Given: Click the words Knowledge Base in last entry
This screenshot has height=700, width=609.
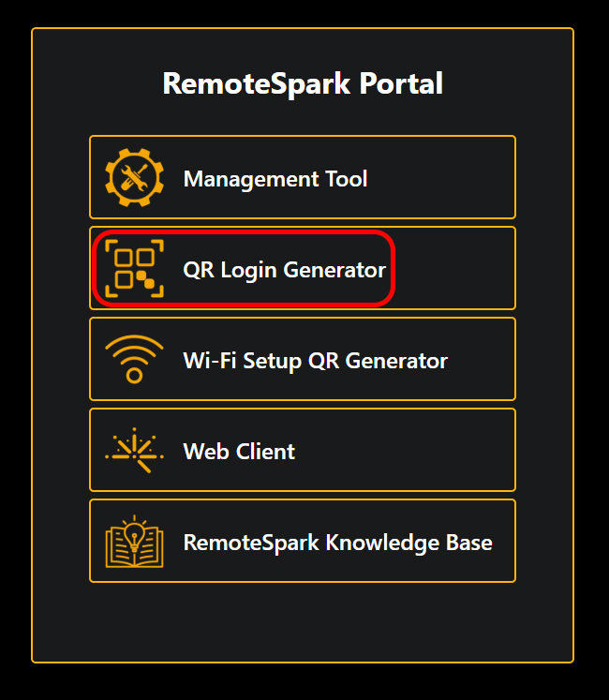Looking at the screenshot, I should [x=409, y=543].
